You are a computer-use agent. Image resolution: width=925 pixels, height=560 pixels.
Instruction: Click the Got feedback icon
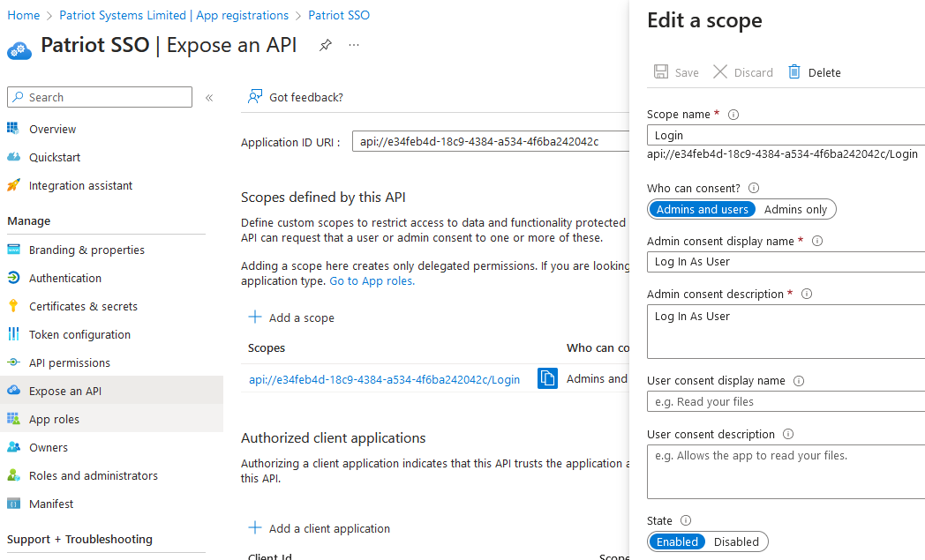[255, 97]
